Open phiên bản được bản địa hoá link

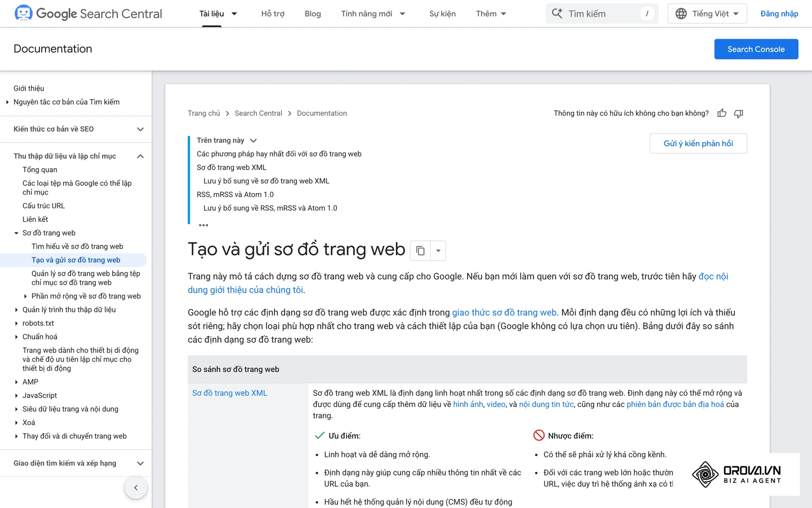coord(675,404)
